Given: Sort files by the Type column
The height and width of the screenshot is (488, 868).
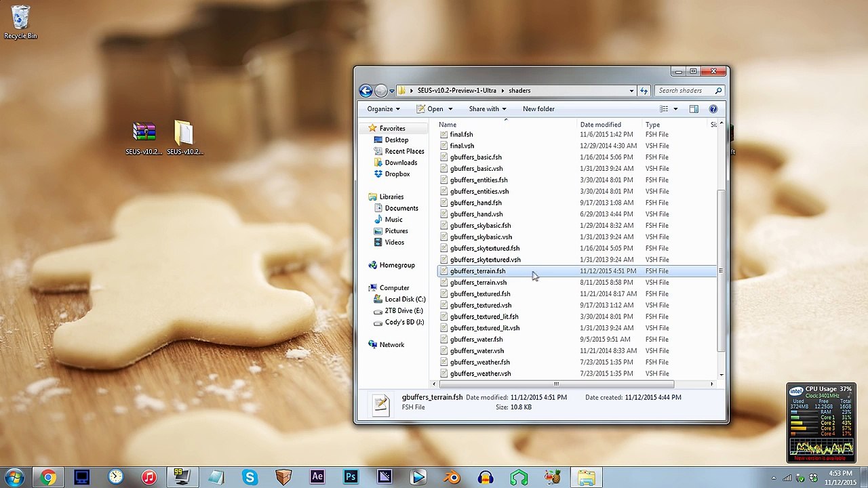Looking at the screenshot, I should point(674,125).
